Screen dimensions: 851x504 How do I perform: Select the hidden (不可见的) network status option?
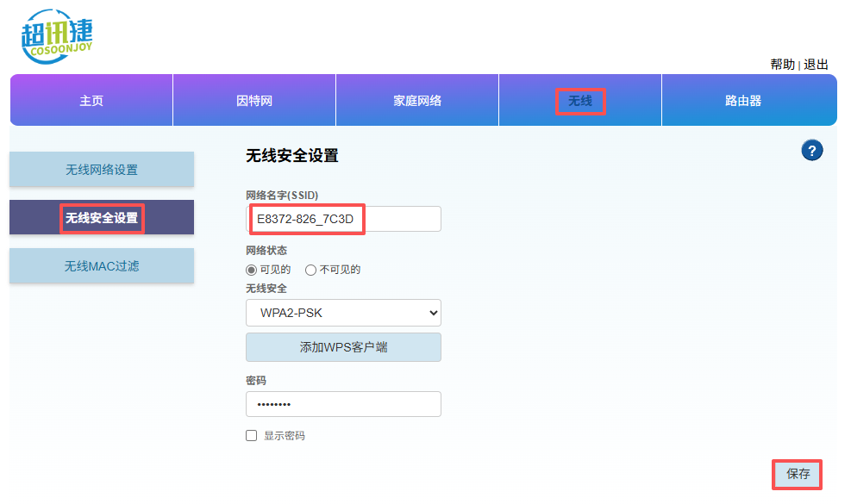[x=310, y=269]
